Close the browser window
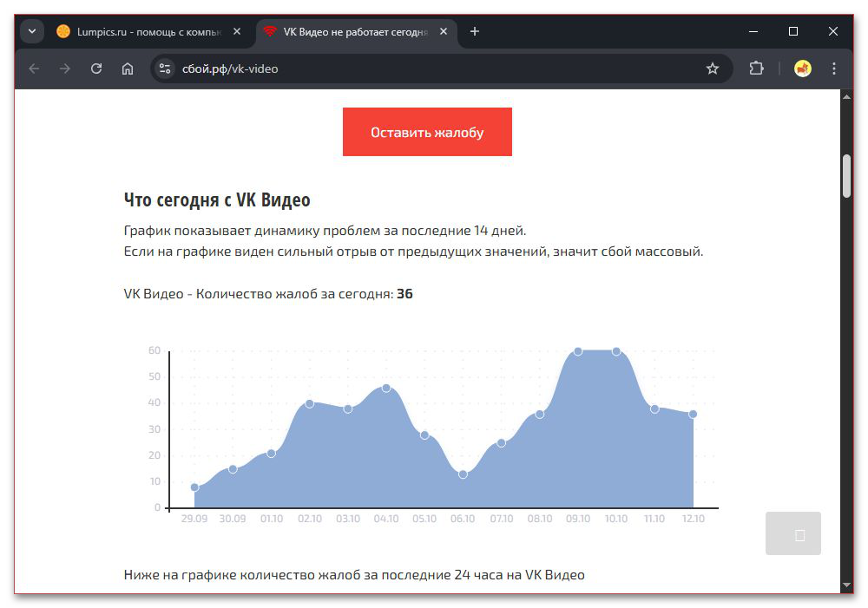This screenshot has height=608, width=868. pyautogui.click(x=833, y=31)
